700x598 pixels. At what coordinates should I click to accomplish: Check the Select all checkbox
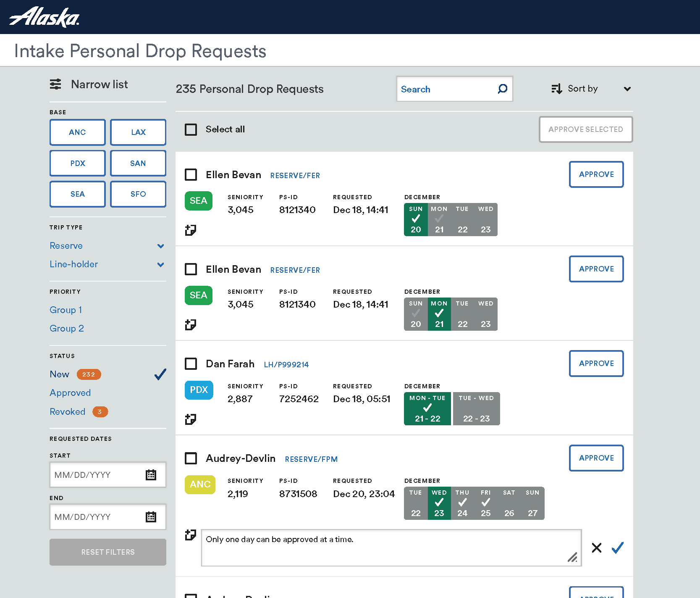pos(191,129)
